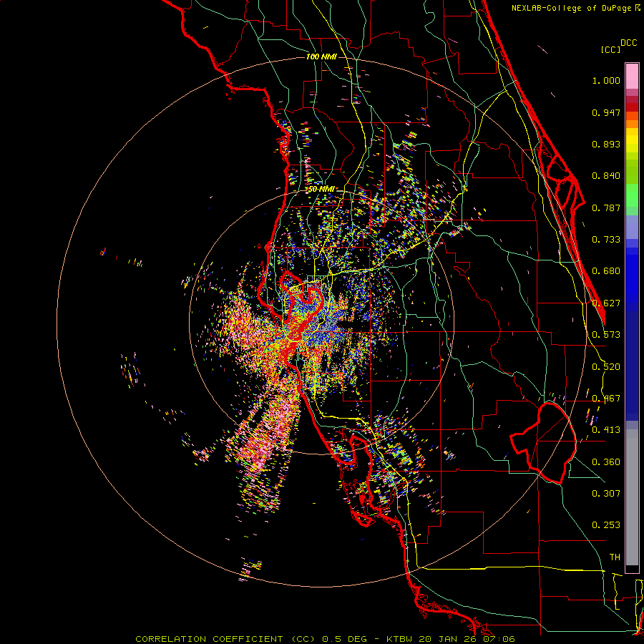This screenshot has height=644, width=644.
Task: Click the 100 NMI range ring label
Action: (321, 57)
